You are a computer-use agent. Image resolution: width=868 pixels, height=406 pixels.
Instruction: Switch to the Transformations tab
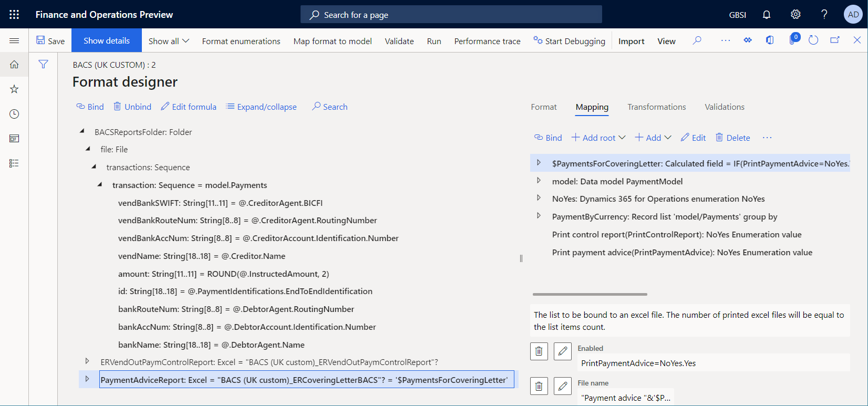click(x=657, y=107)
